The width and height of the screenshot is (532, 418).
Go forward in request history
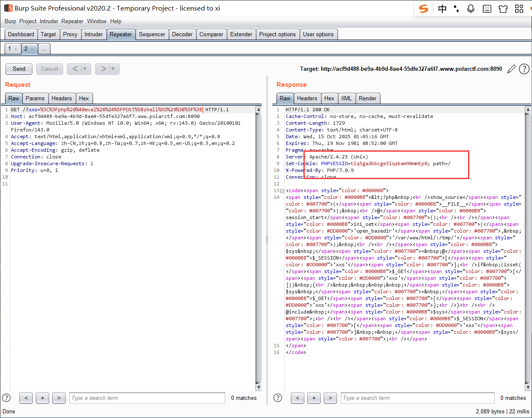pos(103,69)
